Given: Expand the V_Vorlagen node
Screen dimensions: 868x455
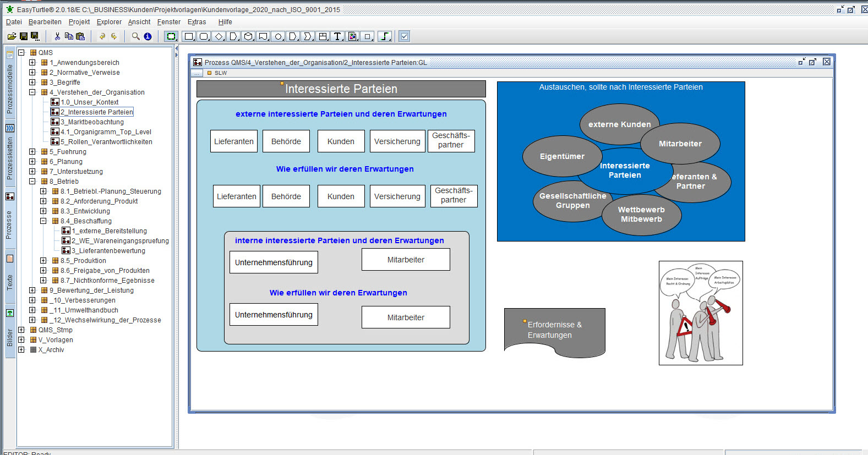Looking at the screenshot, I should click(21, 340).
